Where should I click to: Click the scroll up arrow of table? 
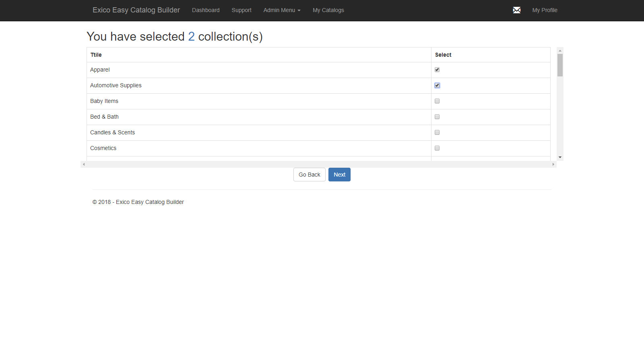point(560,51)
